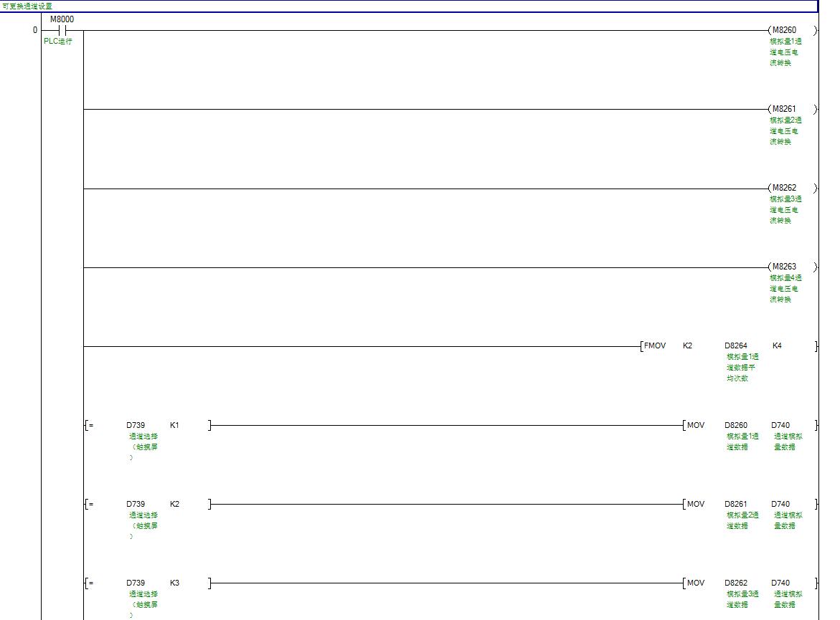Select the D8261 source operand
Image resolution: width=840 pixels, height=620 pixels.
(735, 504)
